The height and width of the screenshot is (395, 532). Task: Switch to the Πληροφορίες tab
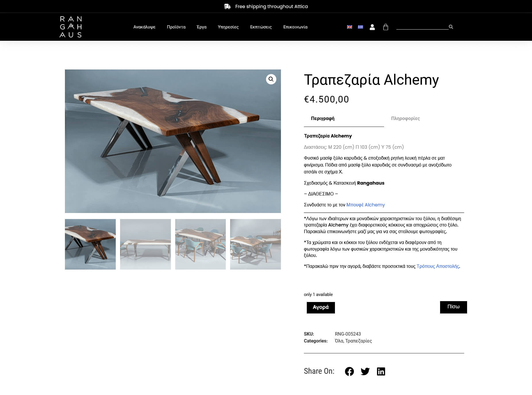[405, 118]
